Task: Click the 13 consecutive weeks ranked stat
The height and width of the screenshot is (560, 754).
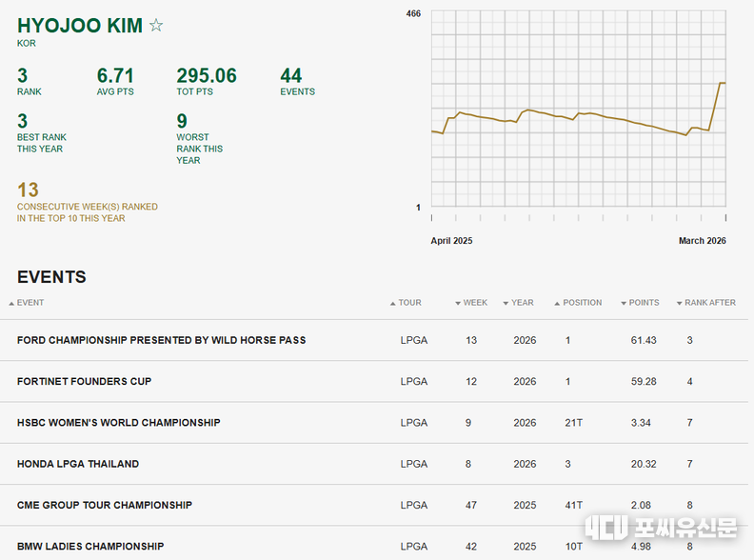Action: 28,190
